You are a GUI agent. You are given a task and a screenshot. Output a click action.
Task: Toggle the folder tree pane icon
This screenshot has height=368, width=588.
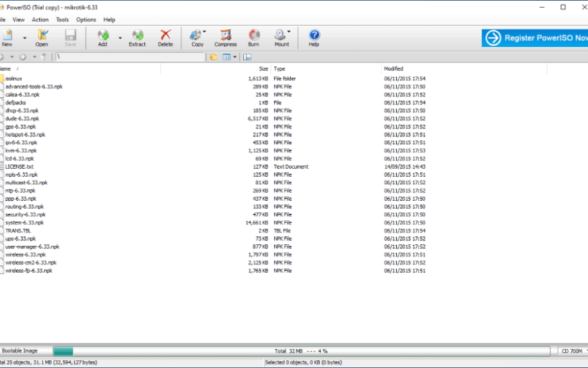click(247, 57)
